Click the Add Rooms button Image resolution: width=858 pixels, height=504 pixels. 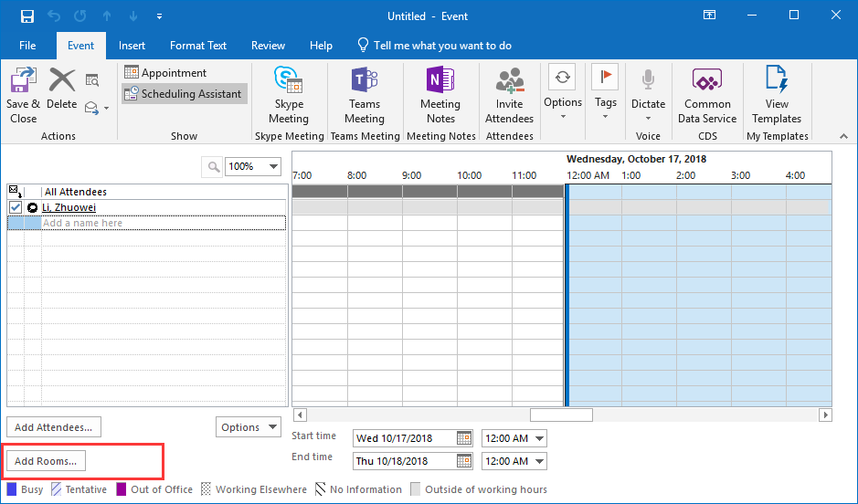46,461
